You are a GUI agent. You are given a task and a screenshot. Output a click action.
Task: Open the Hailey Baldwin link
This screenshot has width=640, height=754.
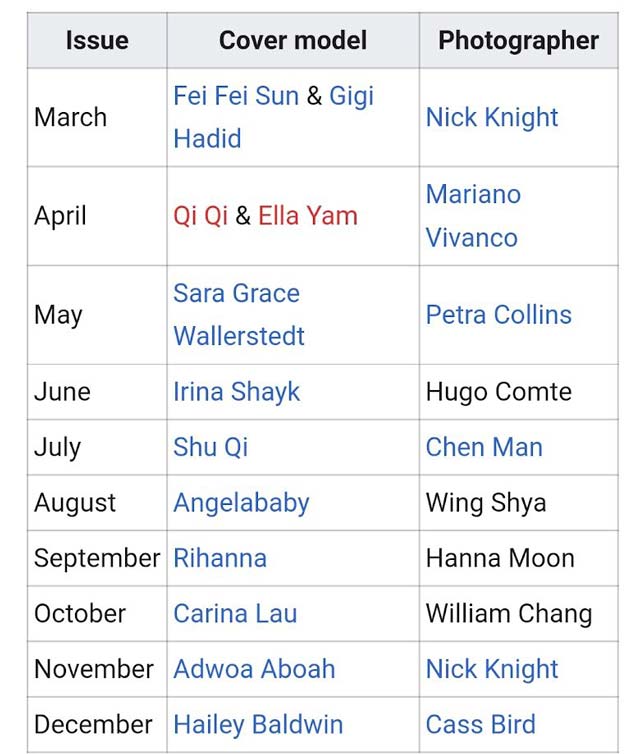[258, 725]
